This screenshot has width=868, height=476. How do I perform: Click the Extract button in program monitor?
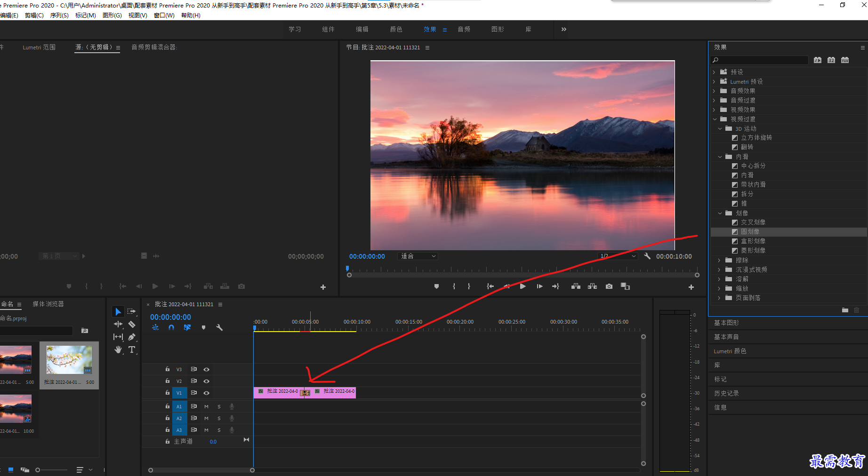coord(592,286)
